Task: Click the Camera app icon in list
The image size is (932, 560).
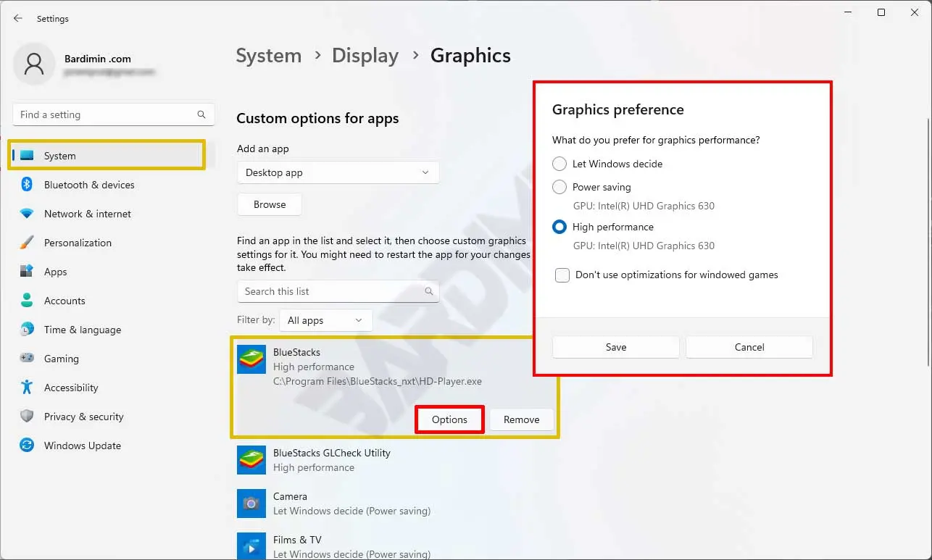Action: [x=251, y=503]
